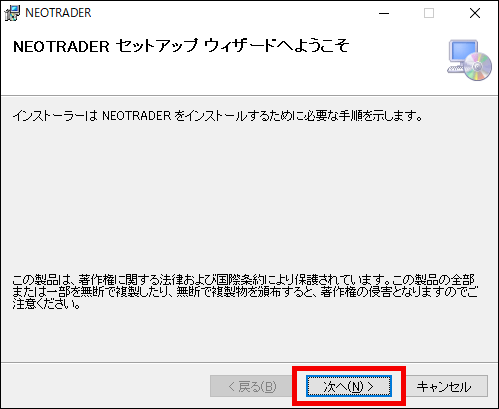Click the disabled 戻る(B) back button
Image resolution: width=499 pixels, height=409 pixels.
pyautogui.click(x=252, y=386)
